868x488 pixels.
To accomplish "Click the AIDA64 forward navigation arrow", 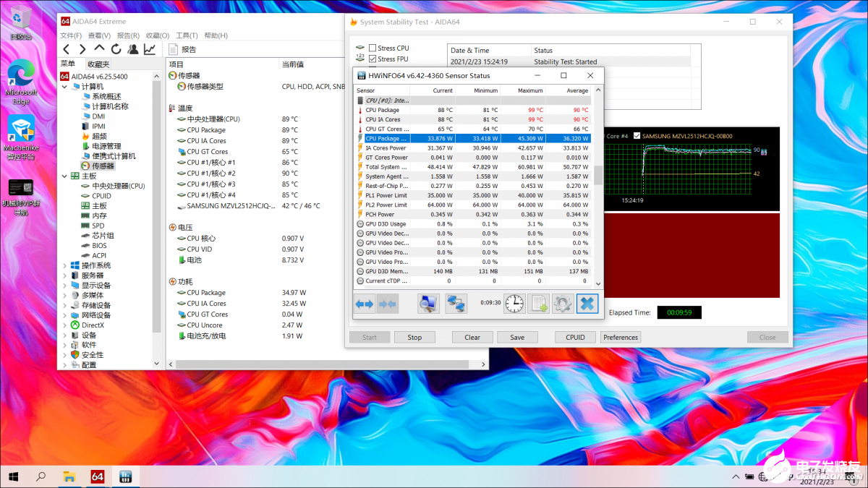I will click(82, 49).
